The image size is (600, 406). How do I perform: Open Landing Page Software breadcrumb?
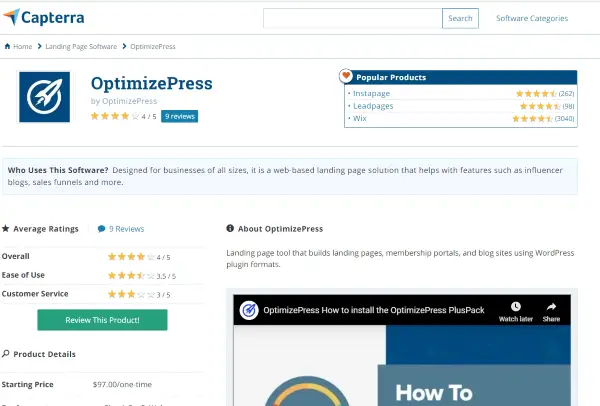click(x=81, y=47)
